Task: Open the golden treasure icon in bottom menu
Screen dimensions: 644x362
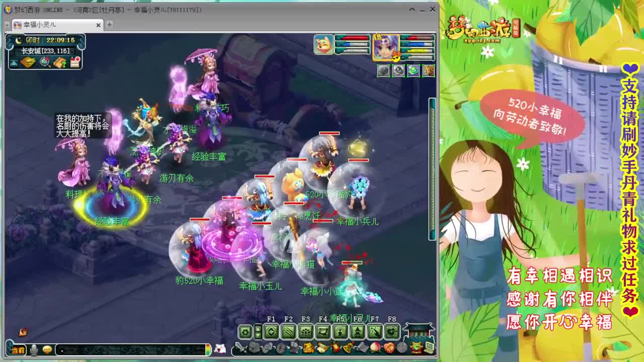Action: [x=308, y=348]
